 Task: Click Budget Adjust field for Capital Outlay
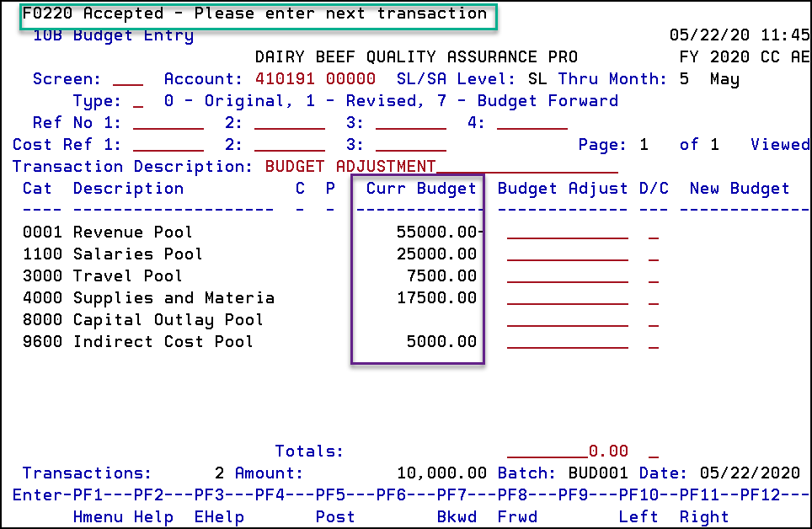(567, 320)
